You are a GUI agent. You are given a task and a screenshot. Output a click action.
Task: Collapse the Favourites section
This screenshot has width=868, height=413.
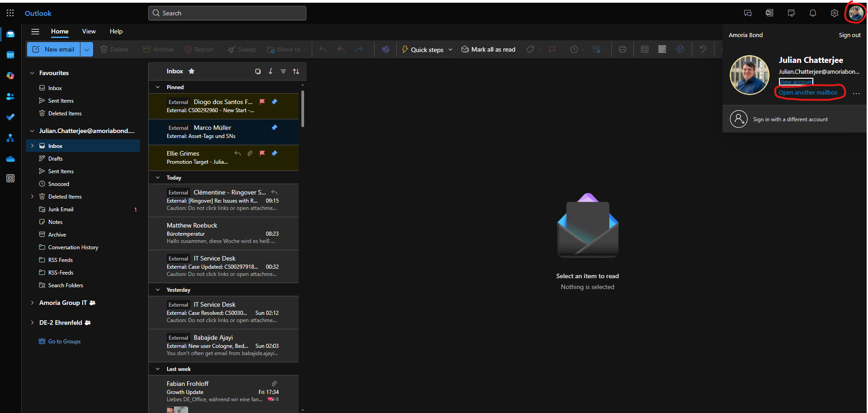[32, 73]
